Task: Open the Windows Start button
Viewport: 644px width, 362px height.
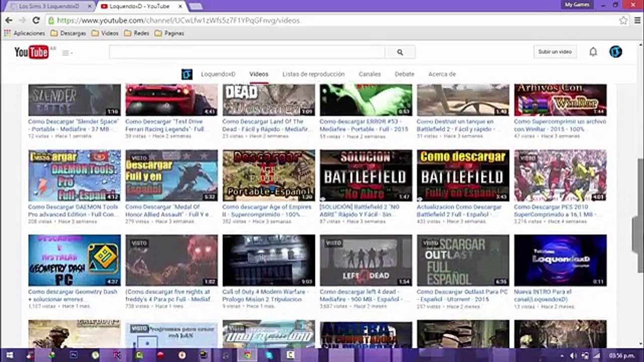Action: (9, 355)
